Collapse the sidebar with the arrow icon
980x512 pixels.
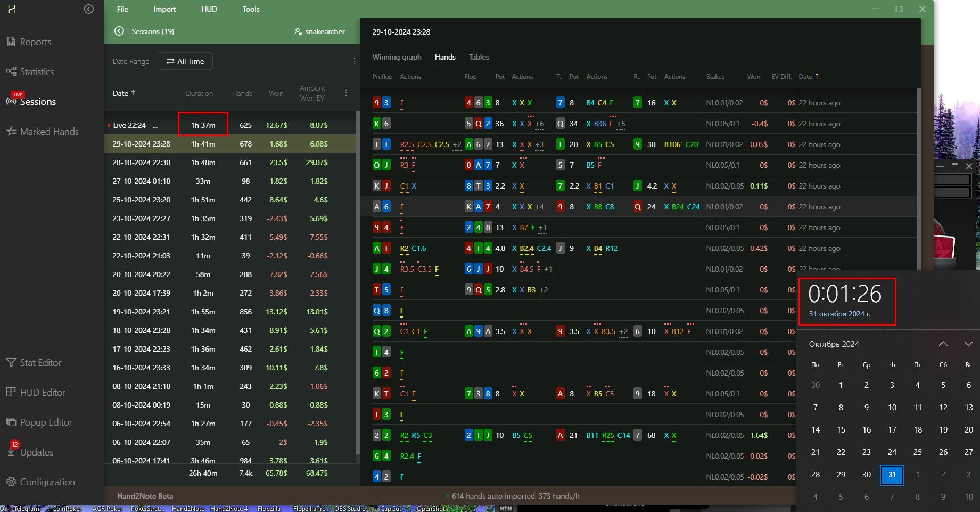point(89,9)
